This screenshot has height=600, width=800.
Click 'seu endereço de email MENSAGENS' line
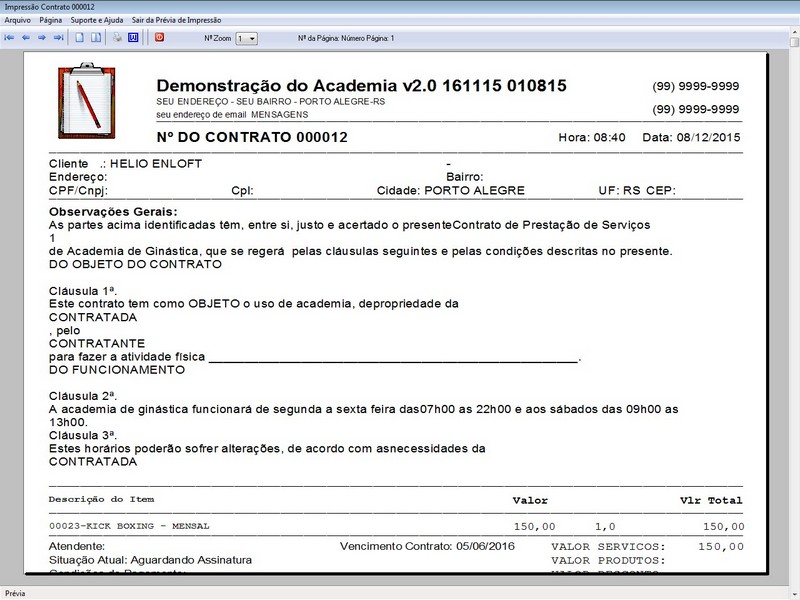pos(232,115)
